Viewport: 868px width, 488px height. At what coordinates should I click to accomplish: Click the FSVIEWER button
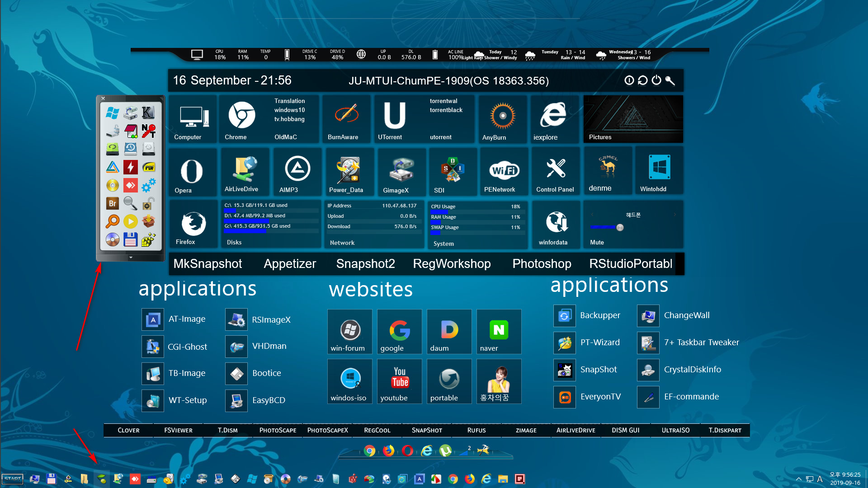pyautogui.click(x=178, y=431)
